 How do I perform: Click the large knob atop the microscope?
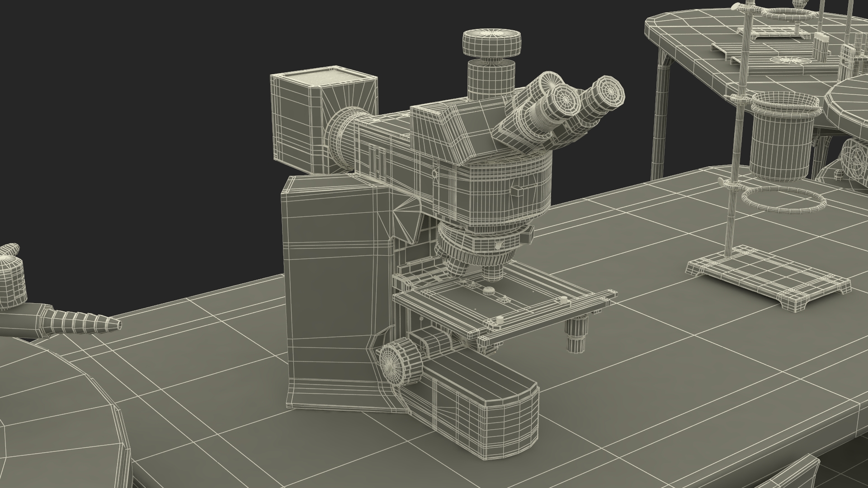pyautogui.click(x=491, y=43)
